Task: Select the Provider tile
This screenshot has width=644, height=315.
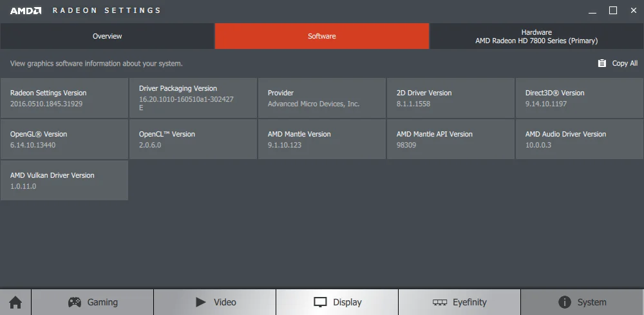Action: click(322, 98)
